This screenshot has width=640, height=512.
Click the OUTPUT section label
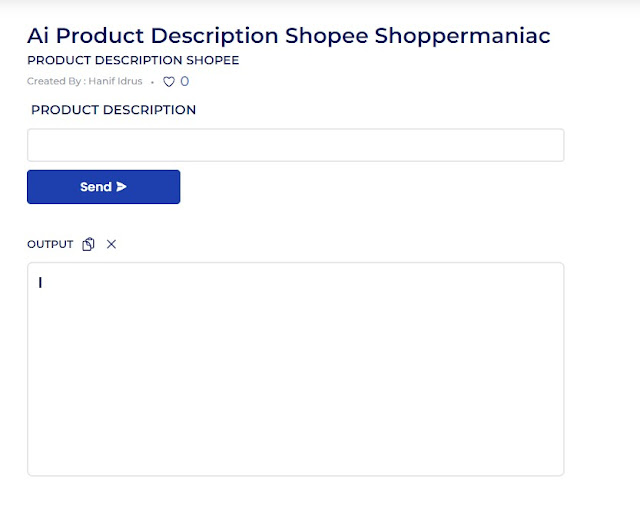click(x=50, y=244)
